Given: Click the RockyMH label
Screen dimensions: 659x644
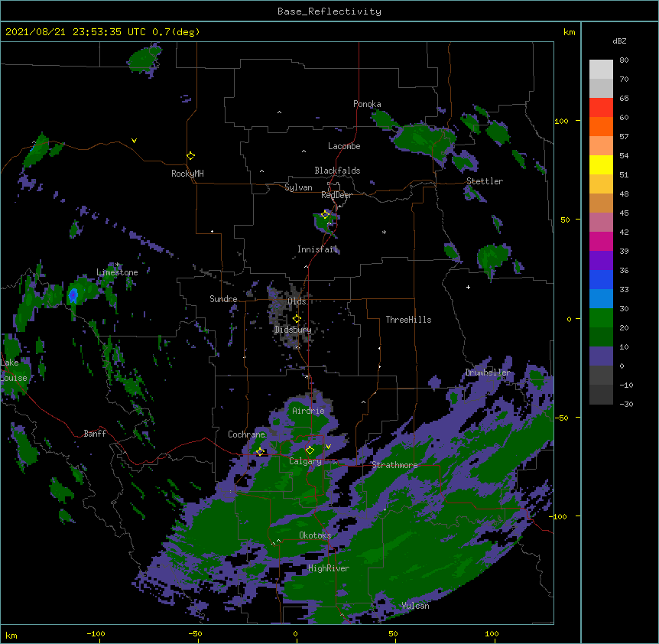Looking at the screenshot, I should (187, 174).
